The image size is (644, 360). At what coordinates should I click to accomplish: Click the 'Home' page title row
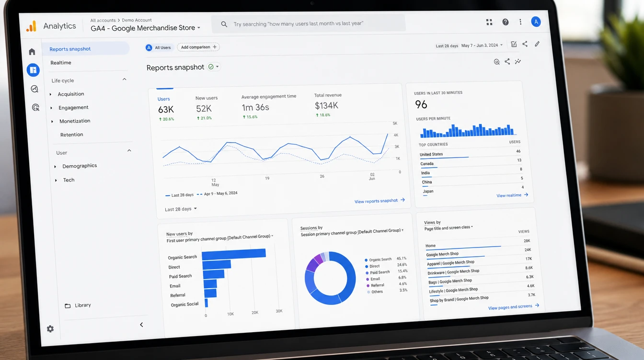pyautogui.click(x=478, y=245)
